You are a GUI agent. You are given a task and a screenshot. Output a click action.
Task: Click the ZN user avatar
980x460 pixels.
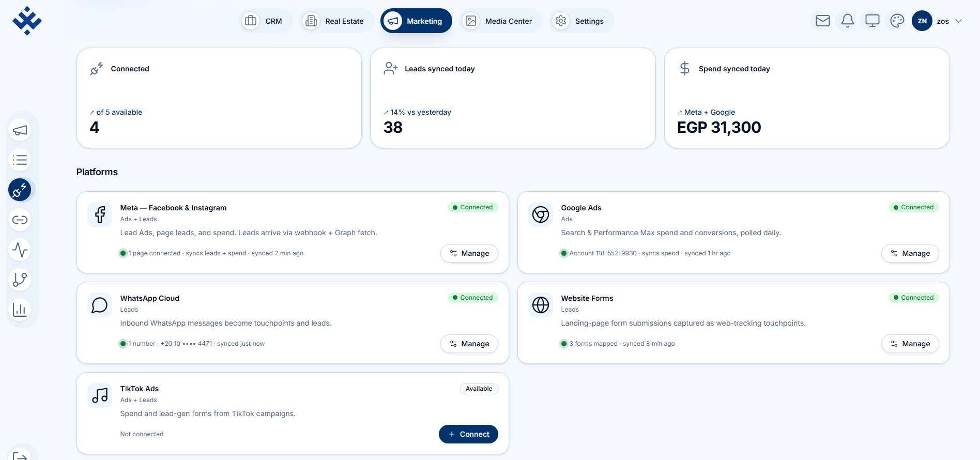coord(922,21)
